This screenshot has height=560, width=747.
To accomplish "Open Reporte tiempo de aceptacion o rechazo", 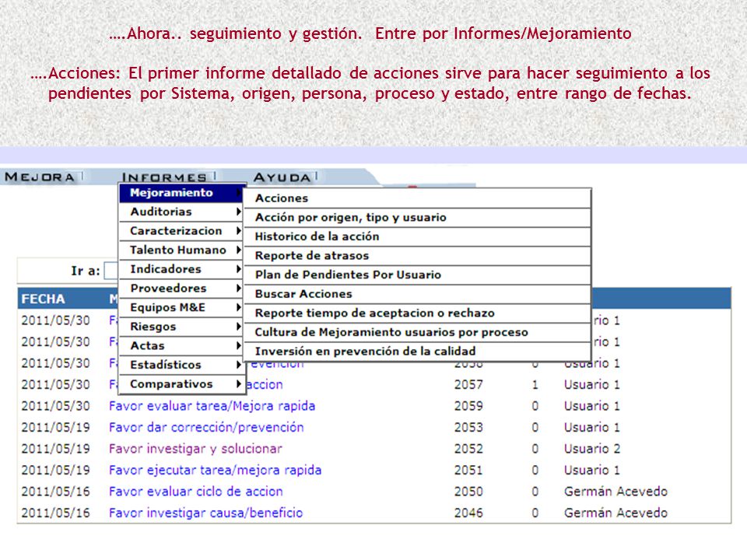I will point(417,313).
